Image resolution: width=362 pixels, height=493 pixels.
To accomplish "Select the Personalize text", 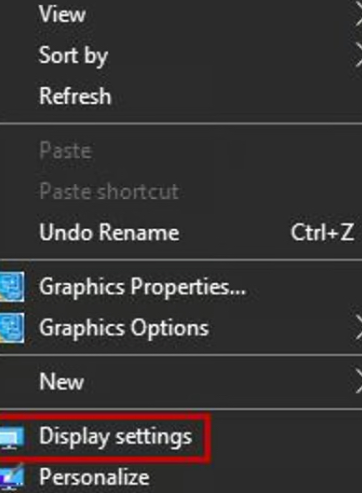I will 94,477.
